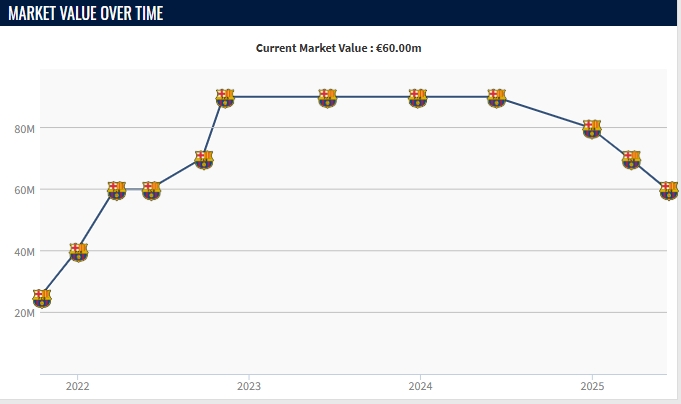Select the final 60M crest in 2025
Viewport: 681px width, 404px height.
[x=669, y=190]
